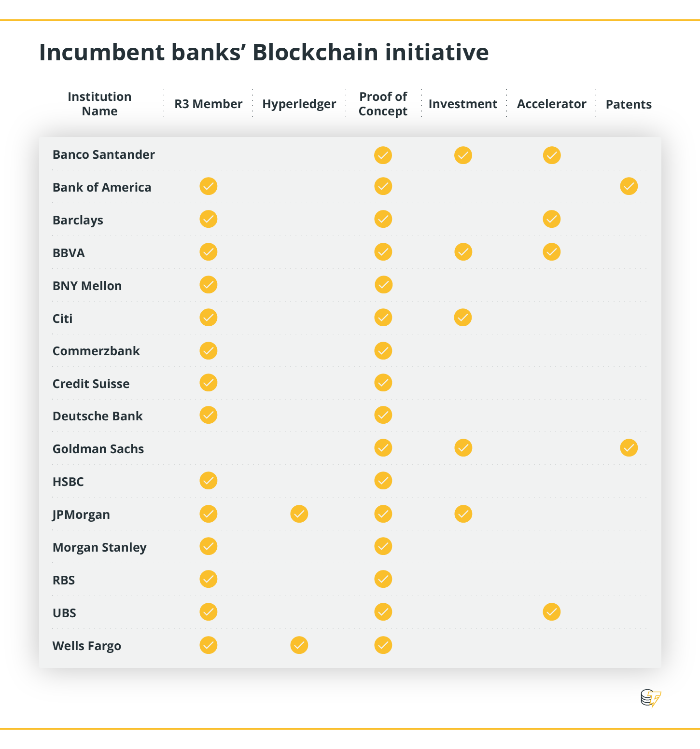
Task: Click the Proof of Concept header
Action: pos(383,104)
